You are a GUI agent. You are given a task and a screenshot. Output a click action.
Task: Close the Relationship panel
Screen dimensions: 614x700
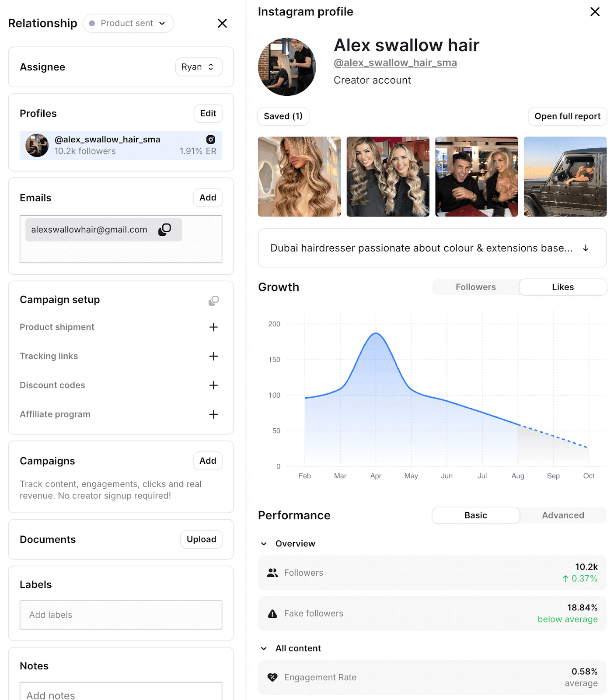222,23
